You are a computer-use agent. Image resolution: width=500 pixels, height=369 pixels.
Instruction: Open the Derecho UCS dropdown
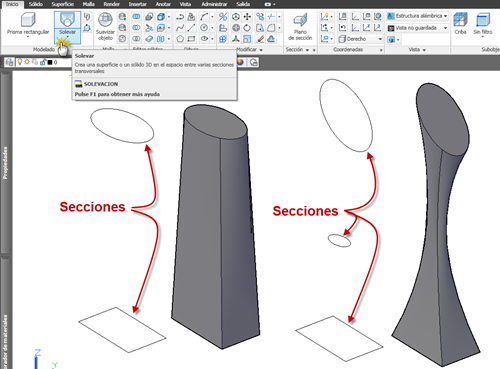[x=360, y=39]
